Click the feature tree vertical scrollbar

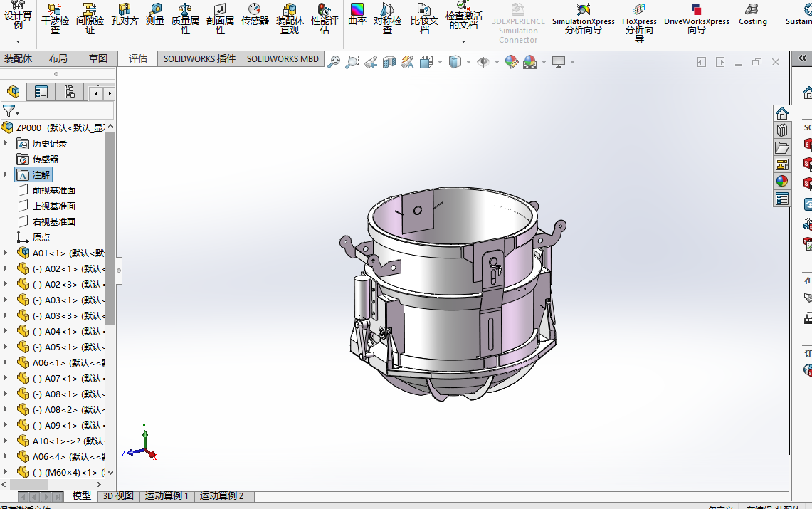coord(110,228)
